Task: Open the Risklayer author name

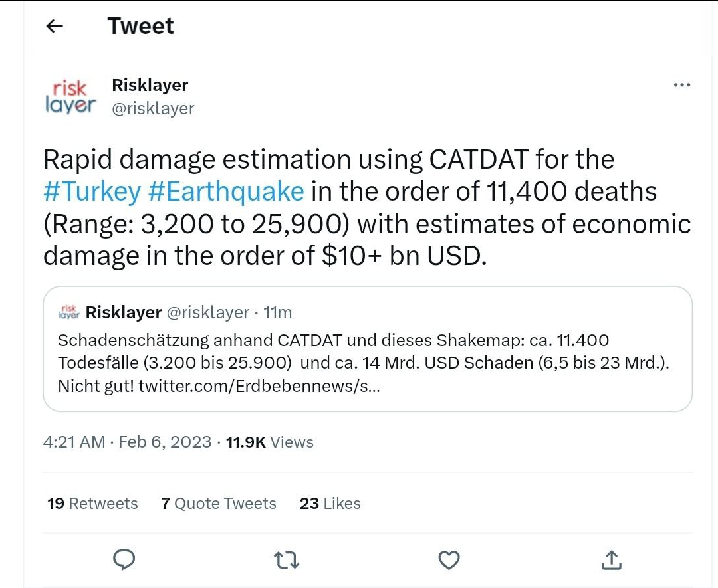Action: pos(150,85)
